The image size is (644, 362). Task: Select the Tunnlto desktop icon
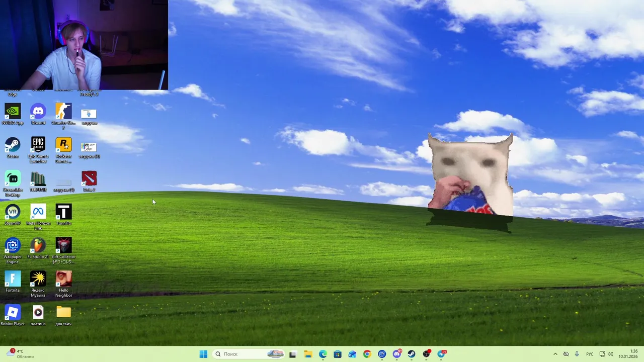coord(63,215)
